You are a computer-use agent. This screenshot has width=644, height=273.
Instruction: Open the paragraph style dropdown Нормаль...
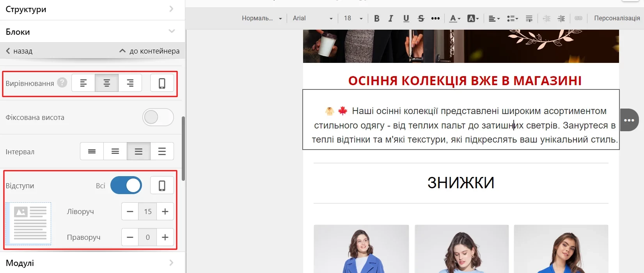[261, 18]
